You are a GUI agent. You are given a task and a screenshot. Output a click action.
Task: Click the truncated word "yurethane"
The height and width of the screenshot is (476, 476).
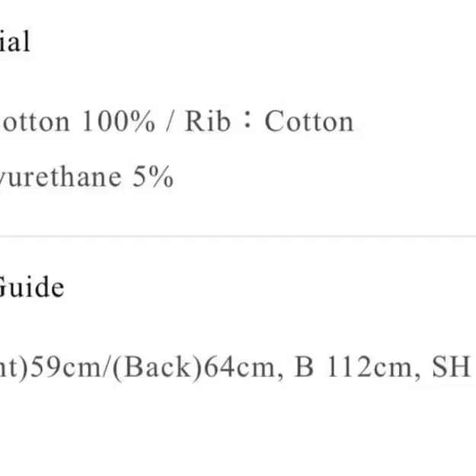(x=59, y=177)
